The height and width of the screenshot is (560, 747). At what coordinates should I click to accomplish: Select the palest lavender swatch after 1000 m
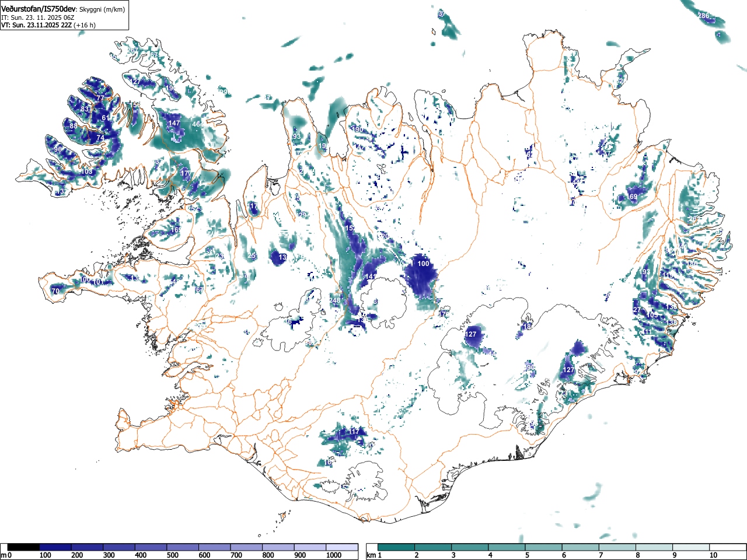tap(342, 547)
